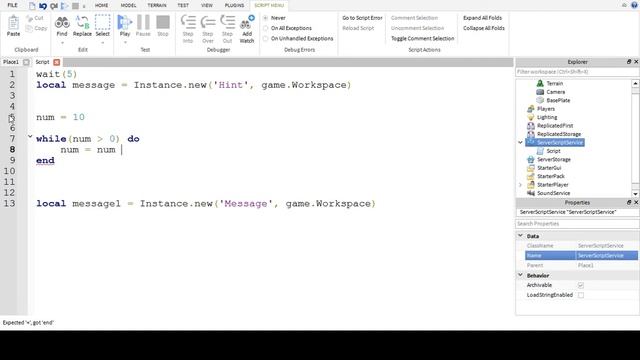This screenshot has width=640, height=360.
Task: Click the Cut scissors icon
Action: [x=29, y=18]
